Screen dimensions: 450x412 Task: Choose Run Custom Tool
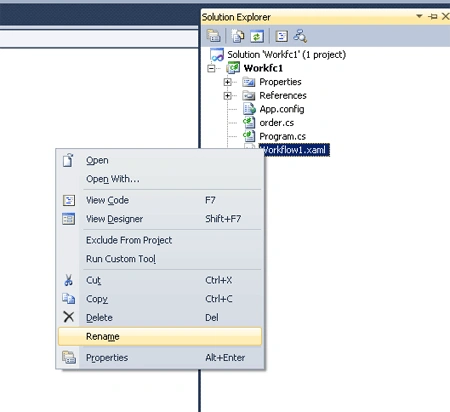[160, 259]
